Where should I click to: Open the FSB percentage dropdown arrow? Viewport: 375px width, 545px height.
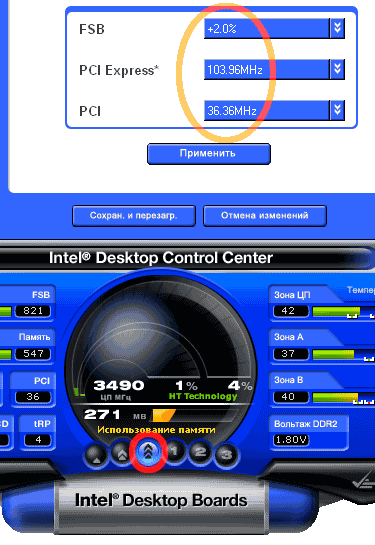[337, 28]
